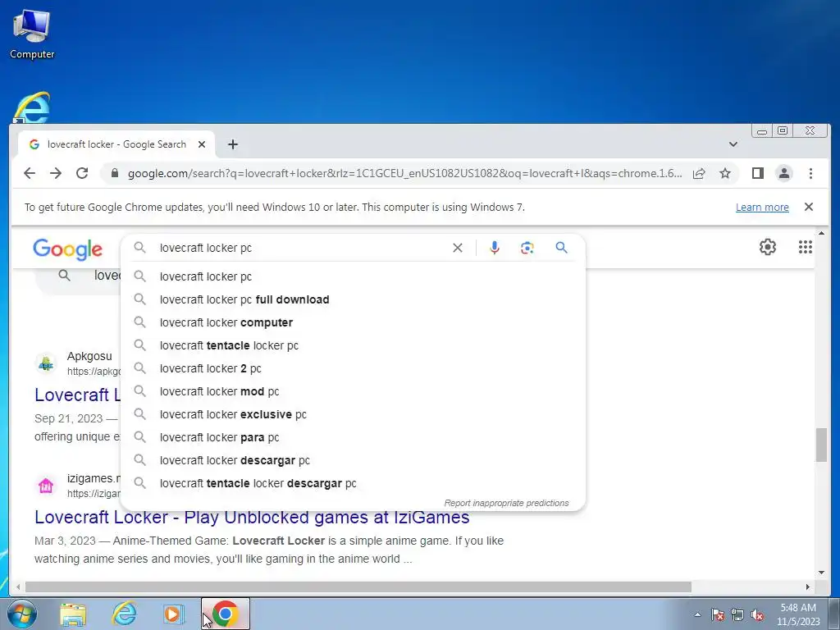
Task: Open tab search chevron
Action: click(x=733, y=144)
